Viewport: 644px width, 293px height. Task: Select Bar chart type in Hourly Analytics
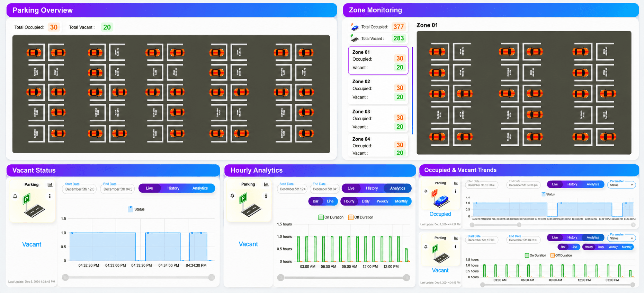[315, 201]
